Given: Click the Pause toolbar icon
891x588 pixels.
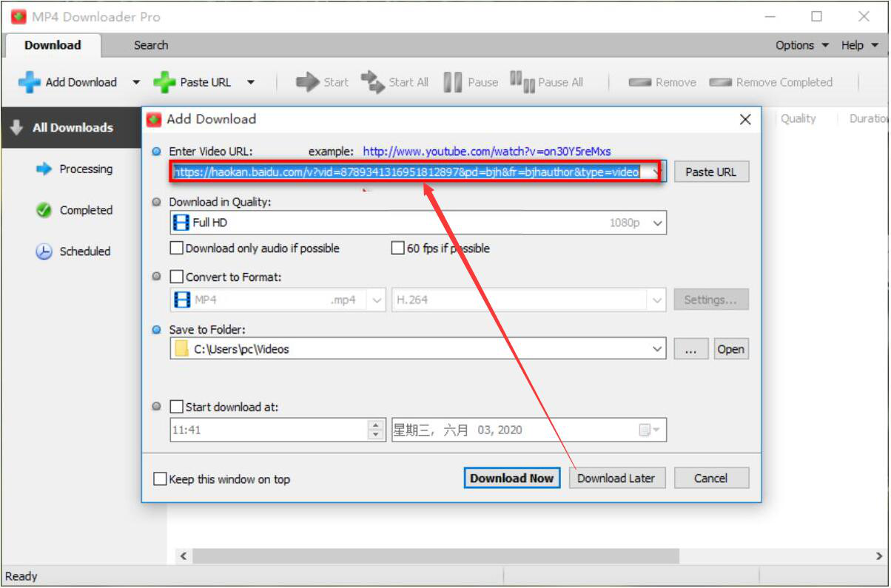Looking at the screenshot, I should (x=453, y=82).
